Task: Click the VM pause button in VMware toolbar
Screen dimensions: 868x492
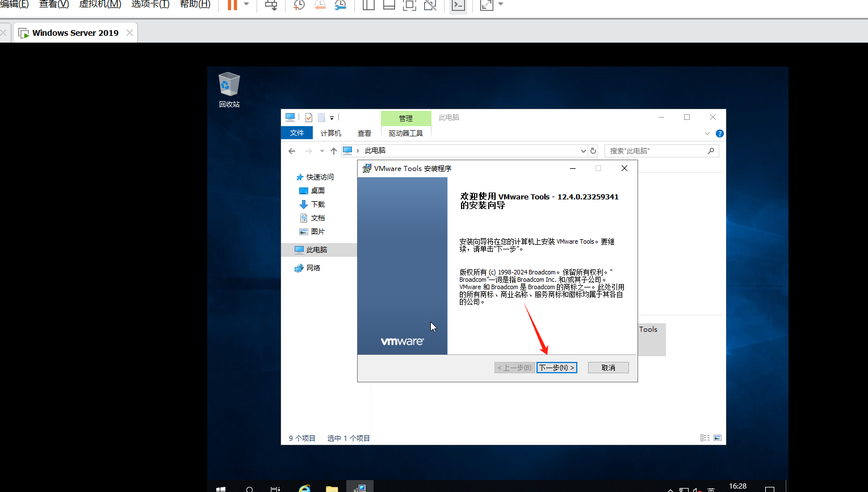Action: tap(232, 5)
